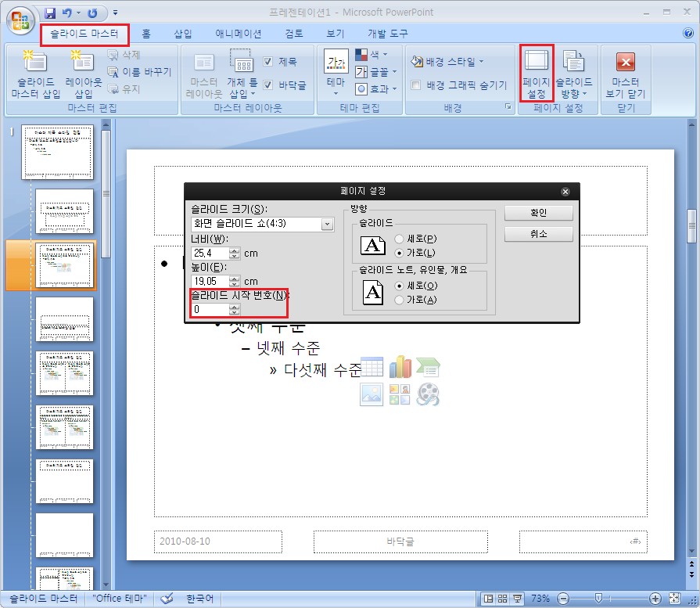700x608 pixels.
Task: Undo with the Quick Access arrow
Action: 67,13
